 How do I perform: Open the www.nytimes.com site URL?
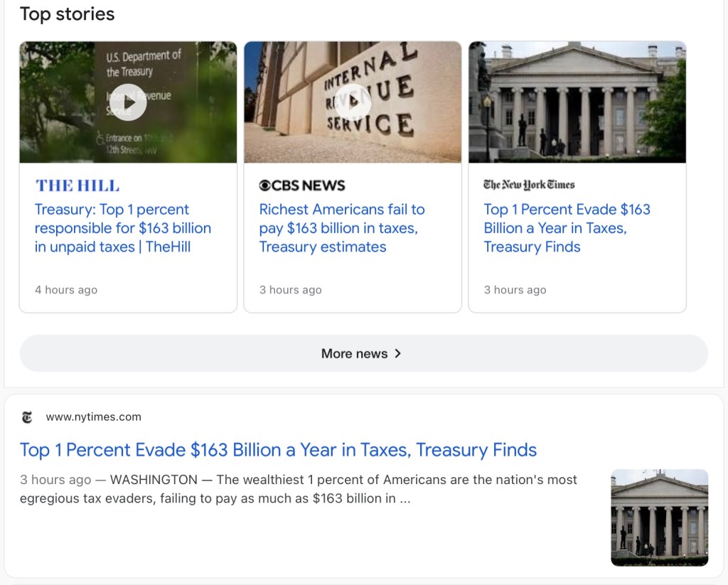point(93,417)
